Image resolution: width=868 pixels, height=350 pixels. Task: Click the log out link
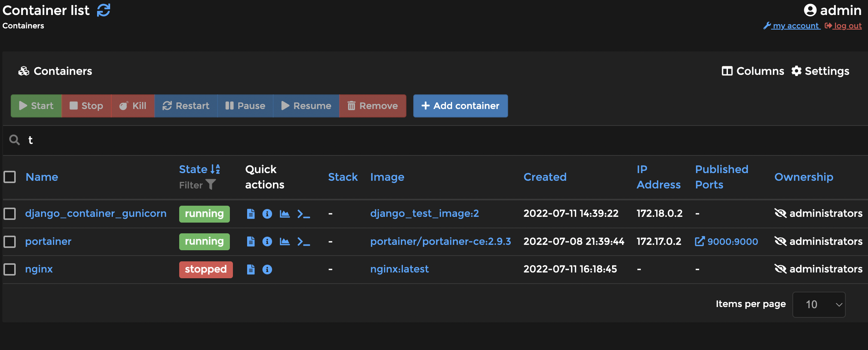843,26
